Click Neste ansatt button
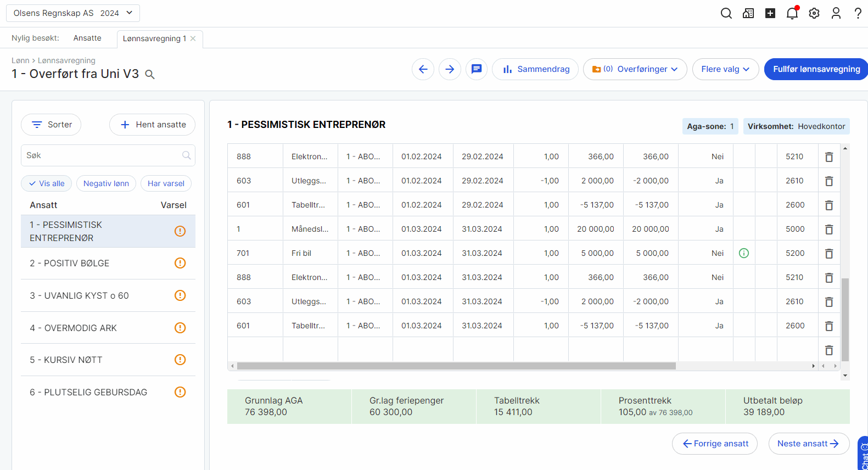Viewport: 868px width, 470px height. [x=809, y=444]
